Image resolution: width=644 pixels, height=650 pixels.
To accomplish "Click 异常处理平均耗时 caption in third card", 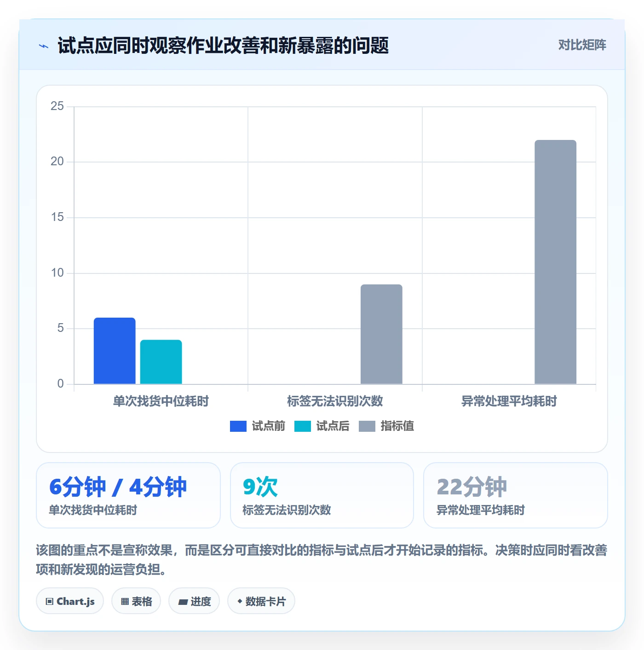I will click(480, 510).
